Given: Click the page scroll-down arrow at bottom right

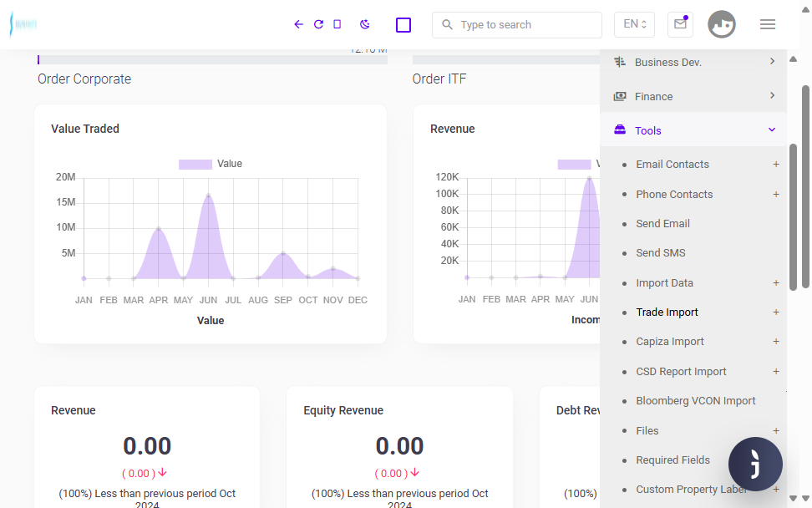Looking at the screenshot, I should click(x=805, y=498).
